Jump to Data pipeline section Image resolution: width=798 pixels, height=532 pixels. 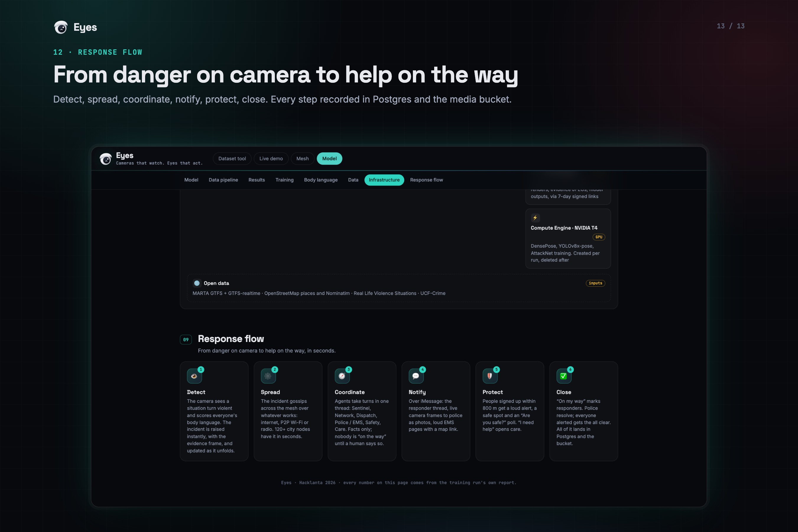(223, 180)
